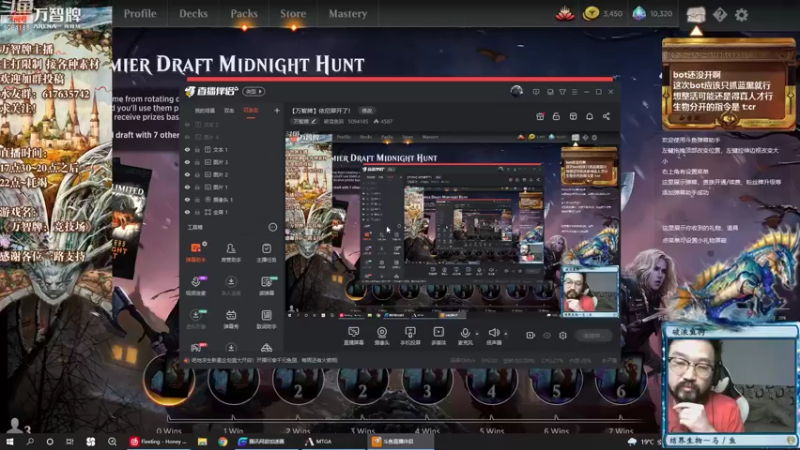The width and height of the screenshot is (800, 450).
Task: Select the 2 Wins reward circle
Action: (297, 380)
